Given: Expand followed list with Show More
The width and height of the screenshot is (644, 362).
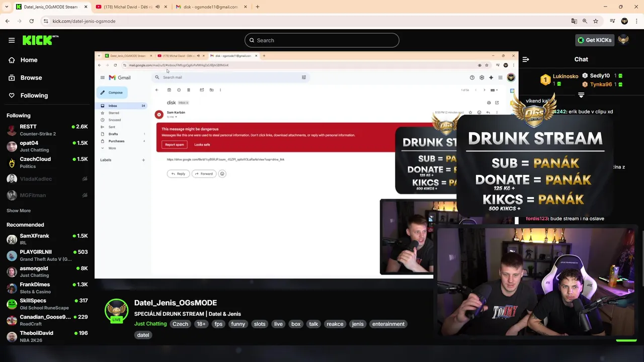Looking at the screenshot, I should point(19,211).
